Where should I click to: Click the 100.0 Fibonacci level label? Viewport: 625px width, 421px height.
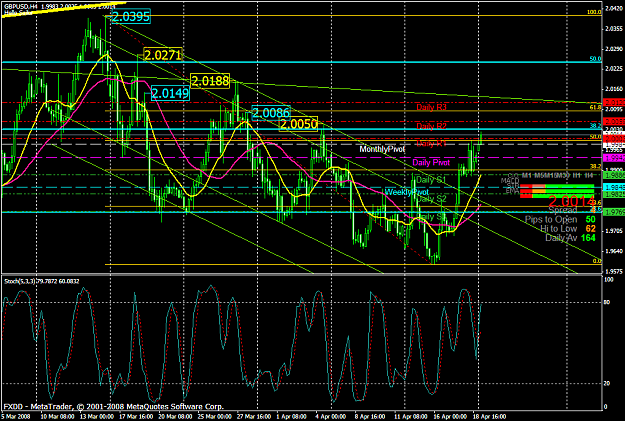point(594,12)
